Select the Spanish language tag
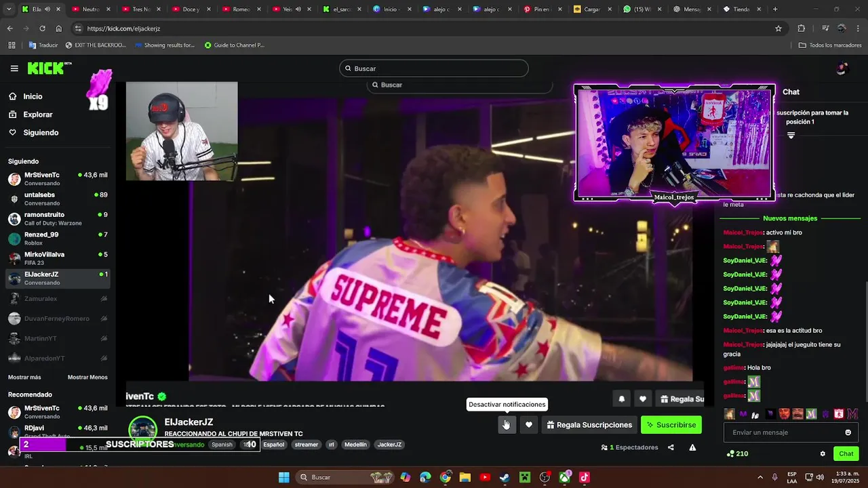 (x=222, y=445)
